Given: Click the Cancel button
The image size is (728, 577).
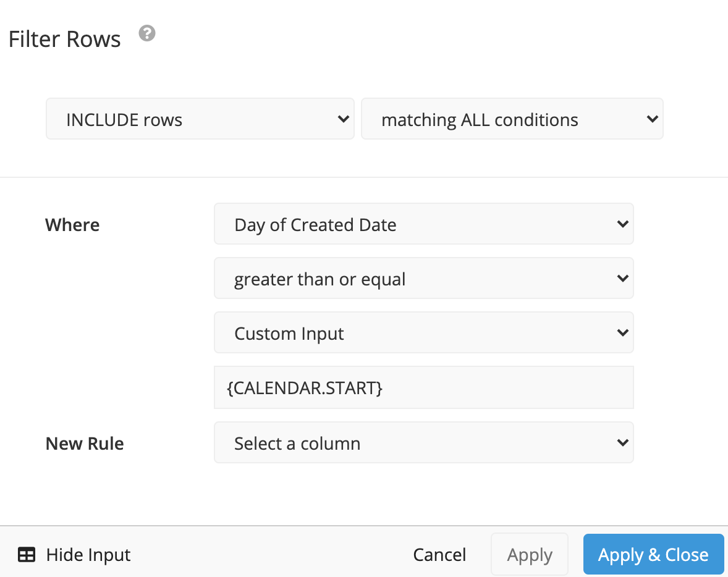Looking at the screenshot, I should (439, 555).
